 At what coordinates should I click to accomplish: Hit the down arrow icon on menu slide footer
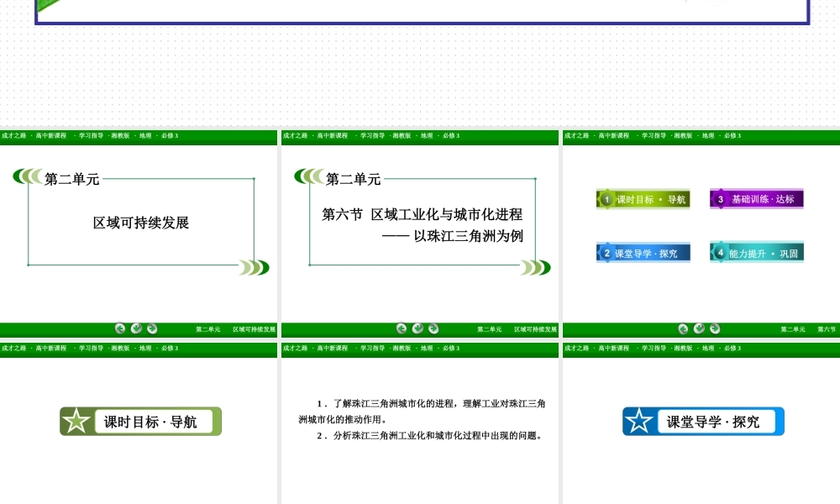point(699,328)
